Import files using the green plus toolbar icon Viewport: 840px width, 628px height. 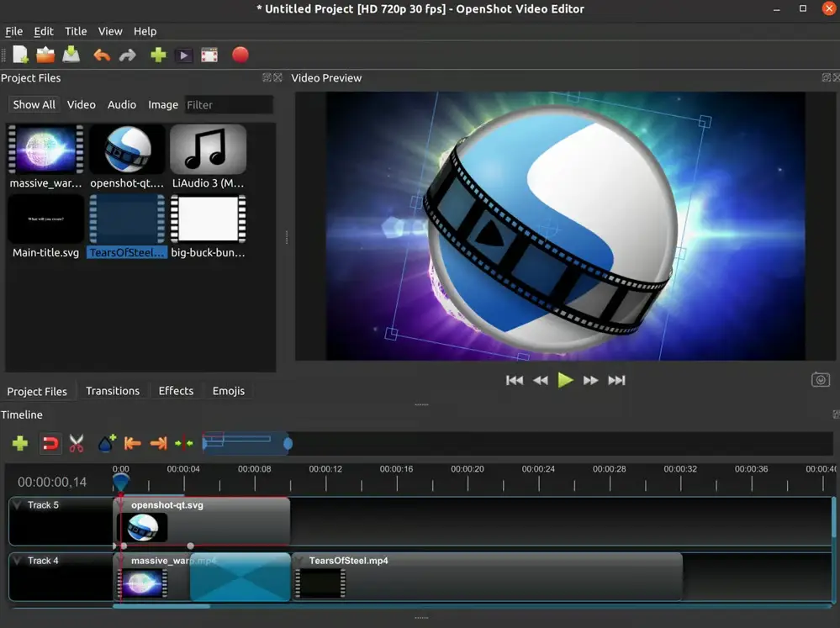(x=157, y=54)
